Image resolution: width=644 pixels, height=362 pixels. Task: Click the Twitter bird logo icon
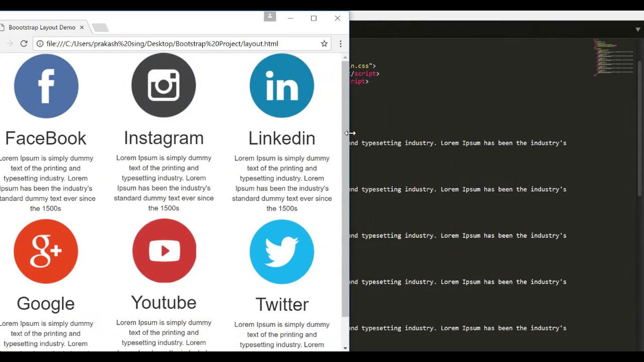282,252
